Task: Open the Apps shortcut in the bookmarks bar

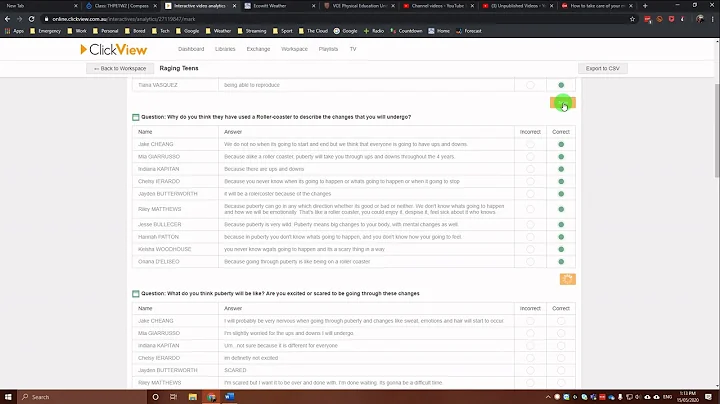Action: (14, 31)
